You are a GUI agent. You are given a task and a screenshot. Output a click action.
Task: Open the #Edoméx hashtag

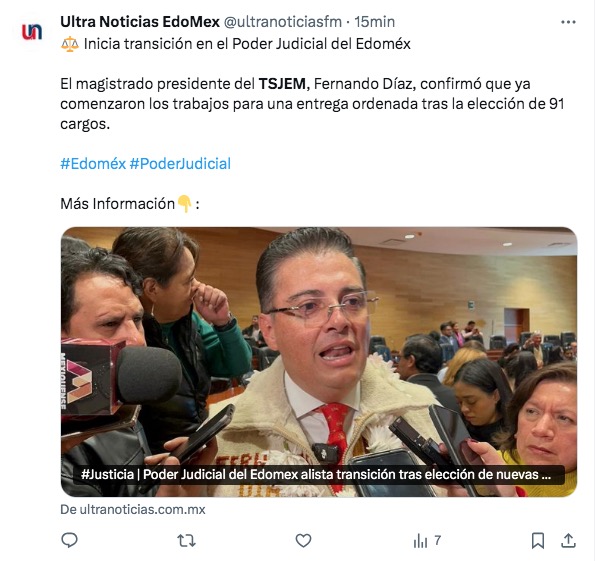coord(93,164)
